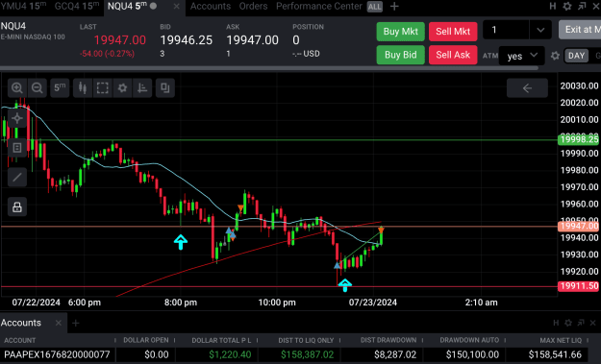
Task: Click the Exit at Mkt button
Action: point(580,30)
